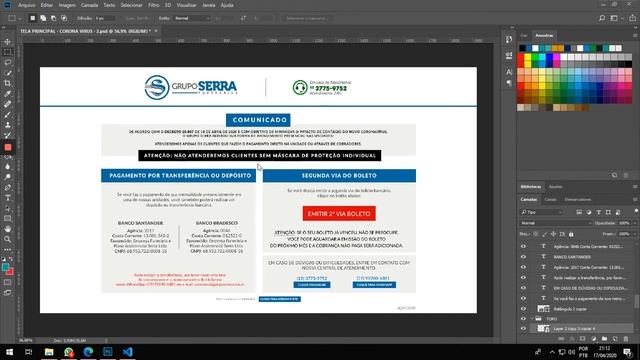Image resolution: width=640 pixels, height=360 pixels.
Task: Click the delete layer trash icon
Action: coord(626,339)
